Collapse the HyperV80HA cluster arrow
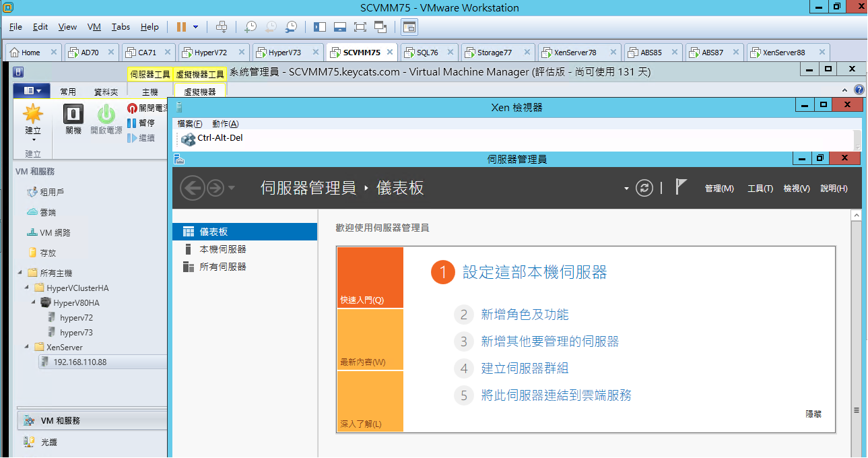This screenshot has height=458, width=868. click(x=32, y=302)
